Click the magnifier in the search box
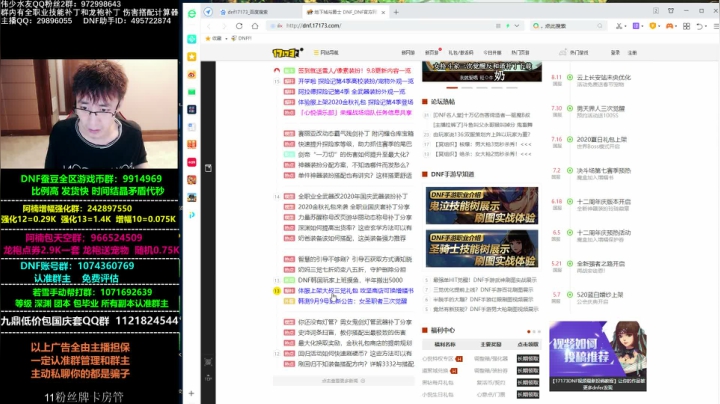The height and width of the screenshot is (404, 720). tap(600, 26)
